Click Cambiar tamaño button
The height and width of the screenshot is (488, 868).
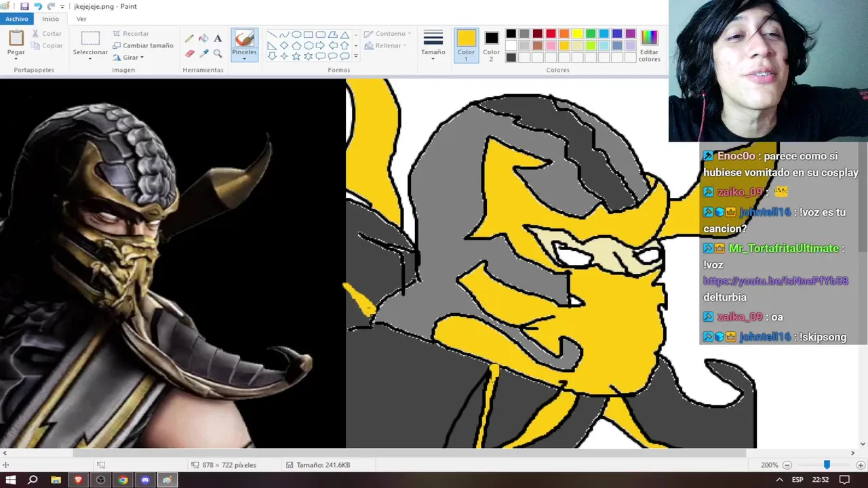pos(142,45)
